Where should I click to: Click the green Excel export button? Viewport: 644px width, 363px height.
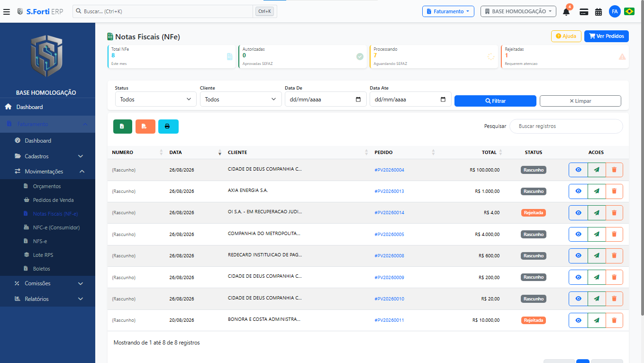click(123, 127)
